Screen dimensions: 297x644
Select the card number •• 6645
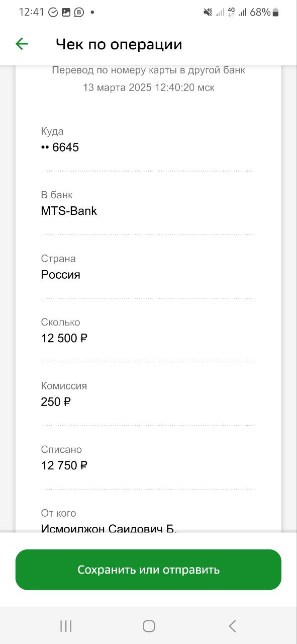[x=60, y=147]
